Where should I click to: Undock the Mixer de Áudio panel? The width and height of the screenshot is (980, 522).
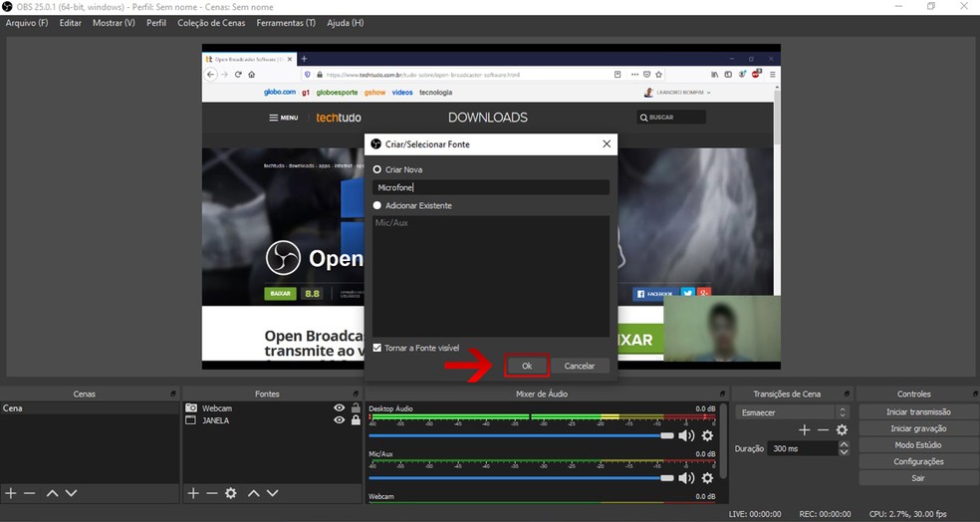(x=722, y=393)
